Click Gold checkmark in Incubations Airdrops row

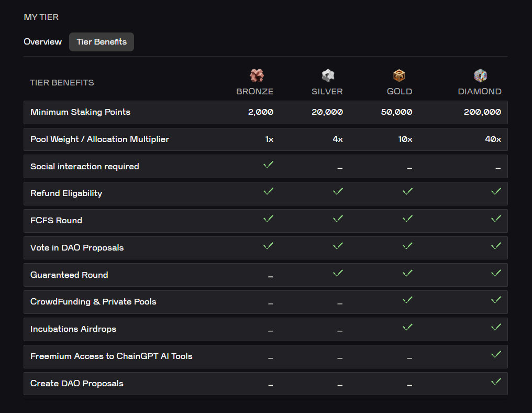coord(407,327)
